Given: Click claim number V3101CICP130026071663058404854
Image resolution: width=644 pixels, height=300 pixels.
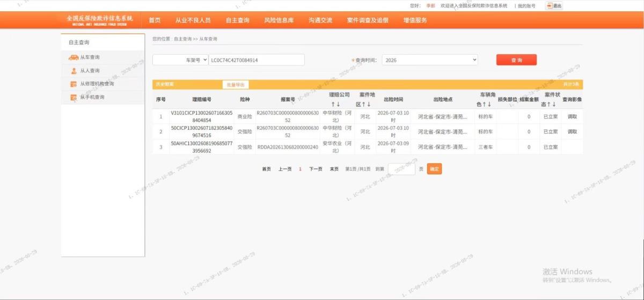Looking at the screenshot, I should tap(202, 116).
